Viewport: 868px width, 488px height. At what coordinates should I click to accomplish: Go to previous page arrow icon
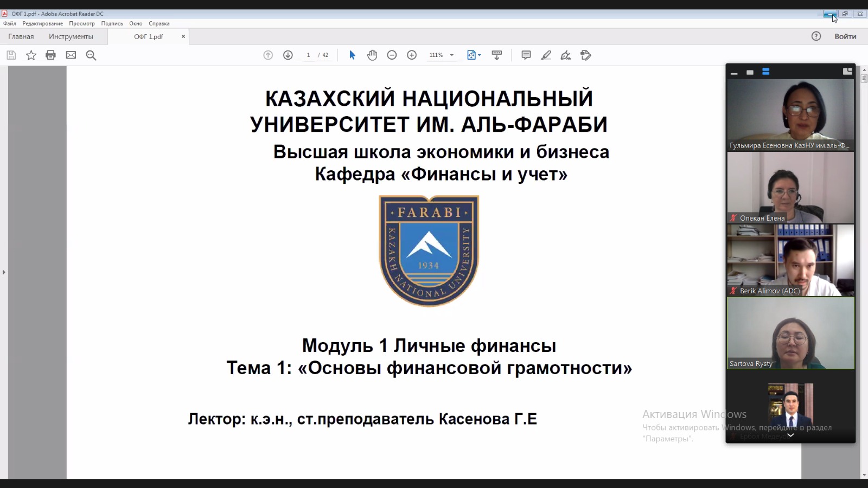[268, 55]
